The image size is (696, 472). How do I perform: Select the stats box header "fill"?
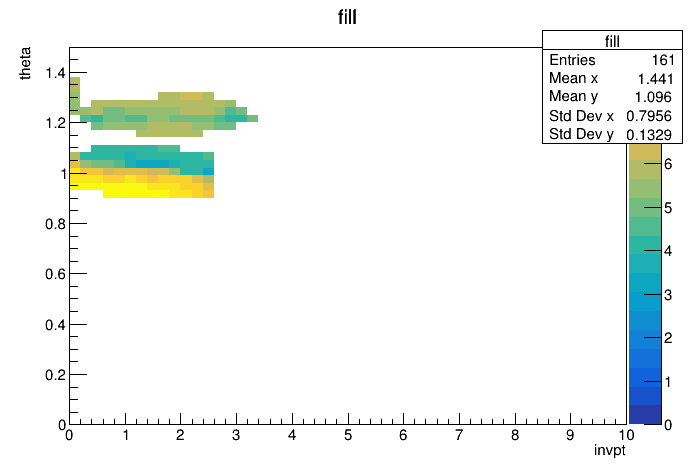(x=612, y=41)
